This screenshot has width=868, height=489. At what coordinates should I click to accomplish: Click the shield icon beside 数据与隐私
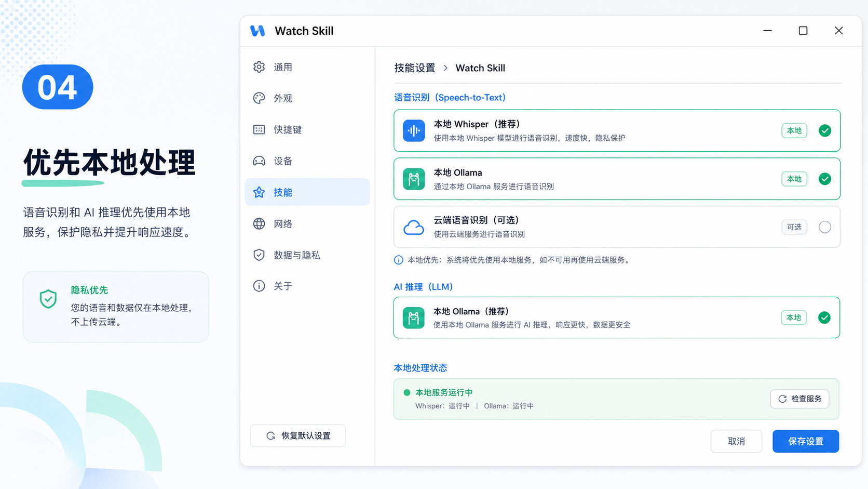(x=259, y=255)
